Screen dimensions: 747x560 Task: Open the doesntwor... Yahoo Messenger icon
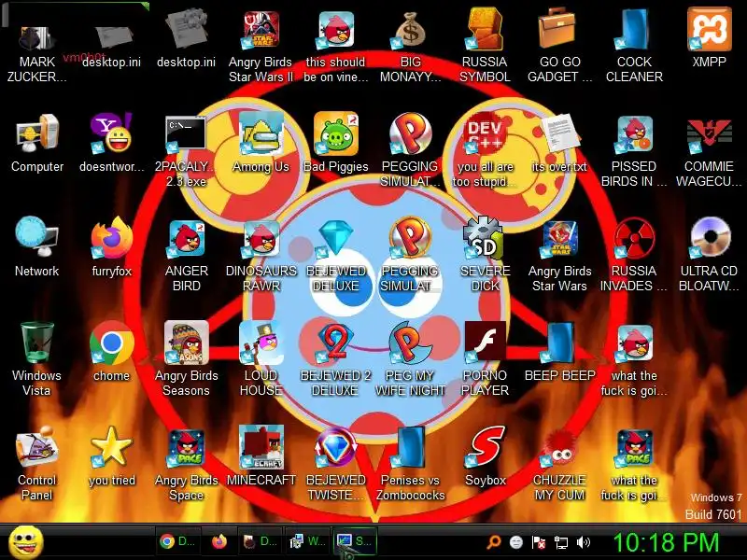(x=112, y=133)
